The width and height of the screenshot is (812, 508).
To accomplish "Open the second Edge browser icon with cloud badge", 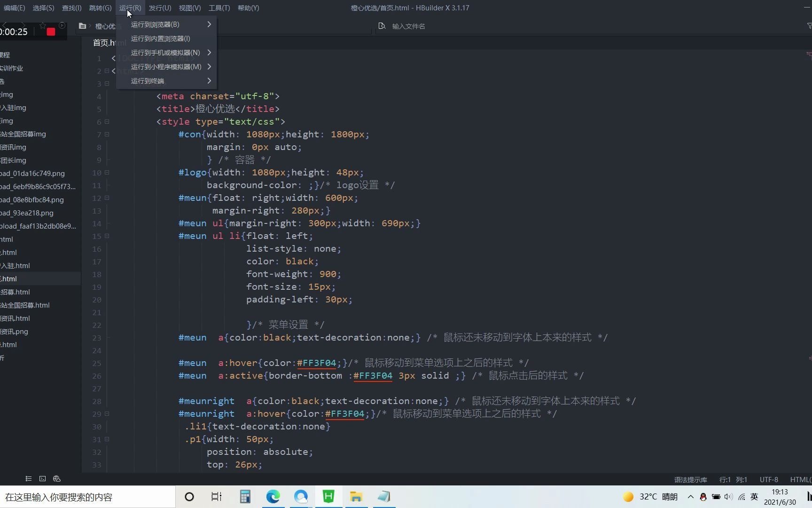I will tap(301, 497).
